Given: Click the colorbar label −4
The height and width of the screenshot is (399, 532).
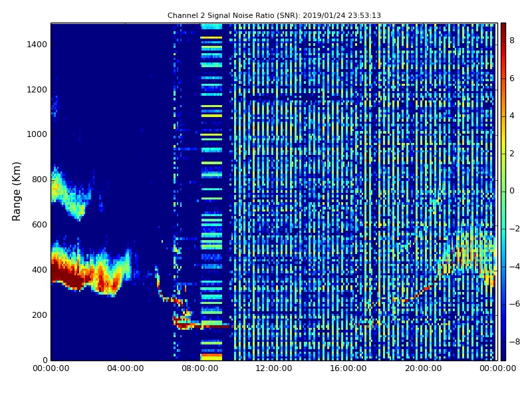Looking at the screenshot, I should pos(515,267).
